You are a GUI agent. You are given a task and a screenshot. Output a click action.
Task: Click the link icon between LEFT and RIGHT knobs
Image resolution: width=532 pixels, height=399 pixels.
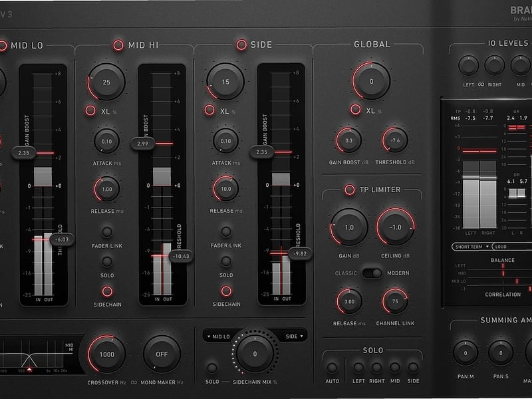click(x=481, y=84)
